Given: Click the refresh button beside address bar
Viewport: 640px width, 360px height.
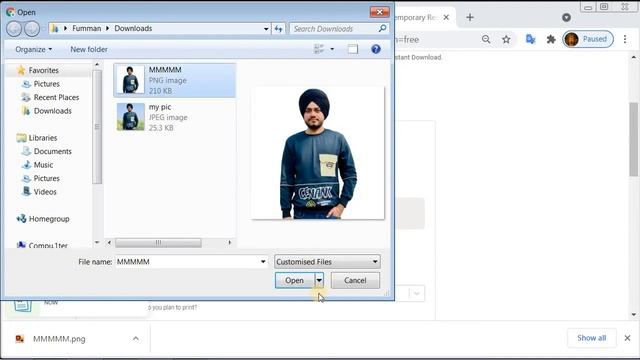Looking at the screenshot, I should click(x=278, y=29).
